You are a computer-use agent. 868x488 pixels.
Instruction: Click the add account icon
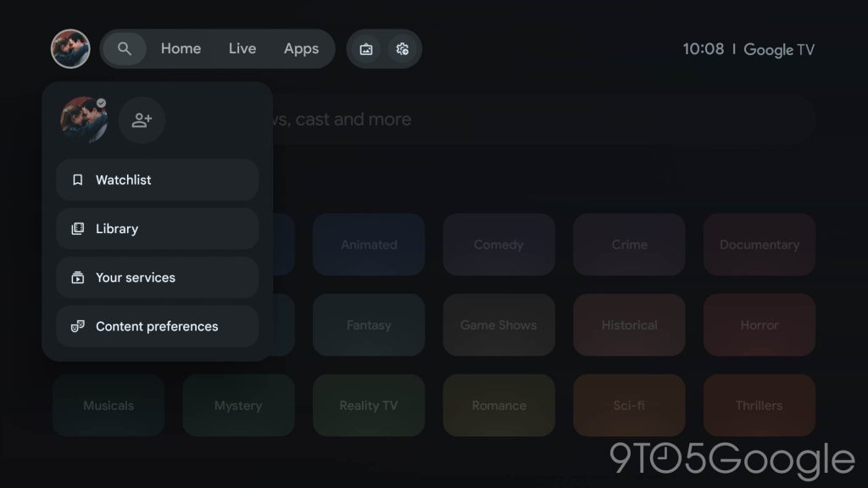pos(142,120)
